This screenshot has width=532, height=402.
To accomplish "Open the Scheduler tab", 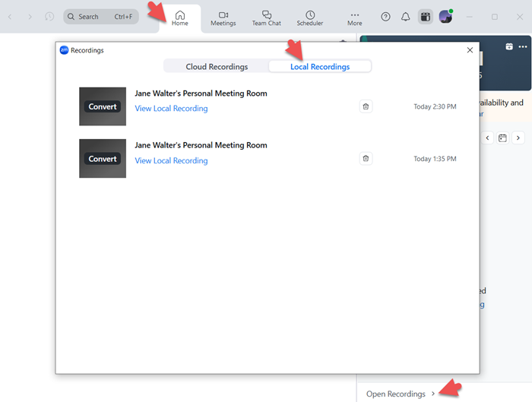I will [310, 17].
